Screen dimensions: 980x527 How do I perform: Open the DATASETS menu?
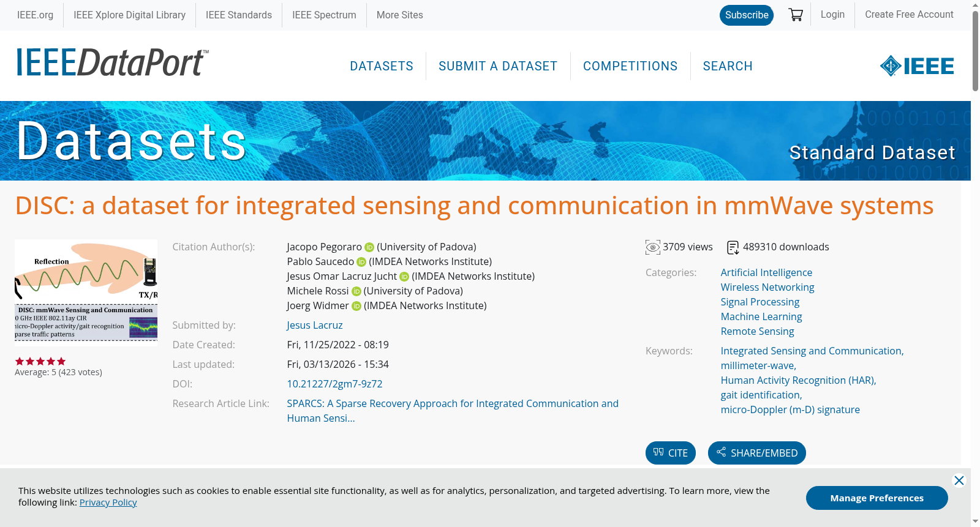tap(382, 66)
